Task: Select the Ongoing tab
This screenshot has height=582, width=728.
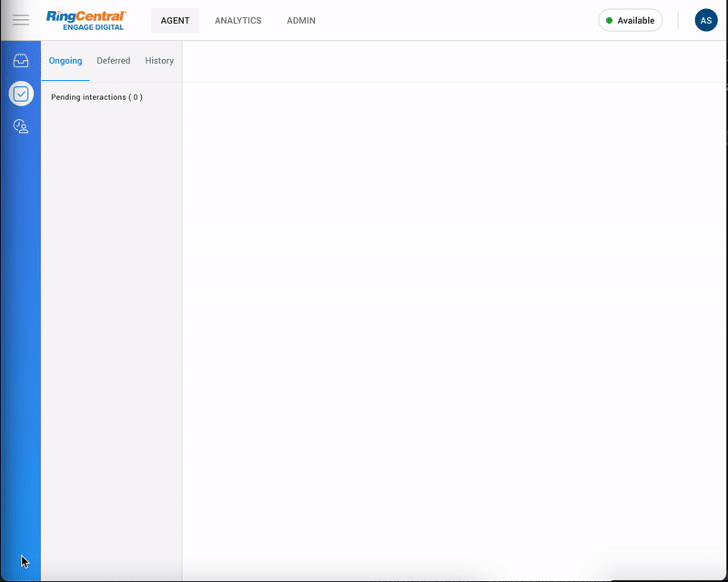Action: click(66, 61)
